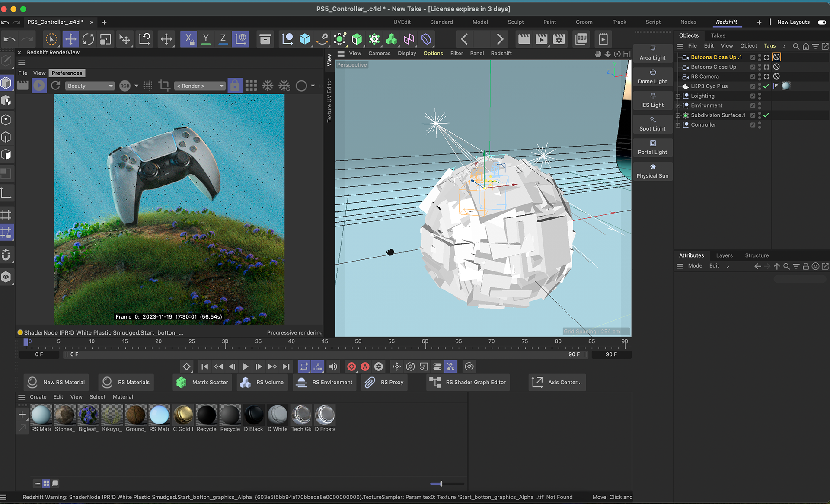Click Render View clapperboard icon
The height and width of the screenshot is (504, 830).
click(x=524, y=39)
